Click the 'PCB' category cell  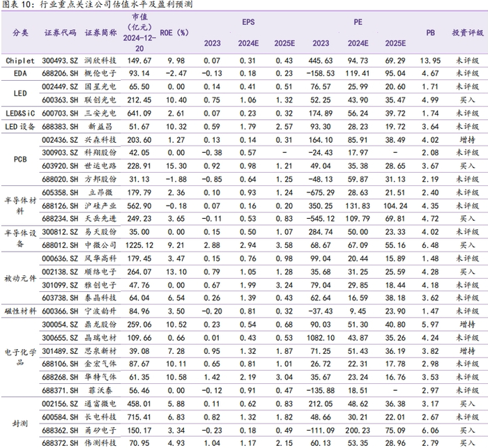click(x=20, y=160)
